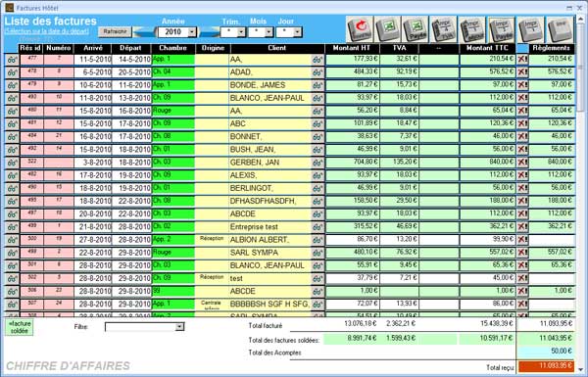The height and width of the screenshot is (377, 588).
Task: Click the red X delete icon for GERBEN, JAN
Action: tap(522, 163)
